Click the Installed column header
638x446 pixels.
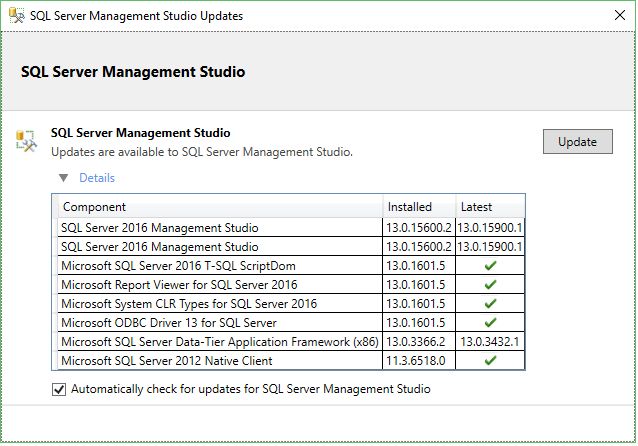419,207
